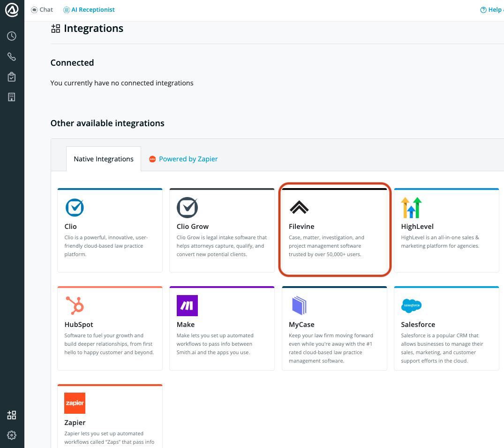Open the clipboard tasks icon in the sidebar
The height and width of the screenshot is (448, 504).
tap(12, 77)
